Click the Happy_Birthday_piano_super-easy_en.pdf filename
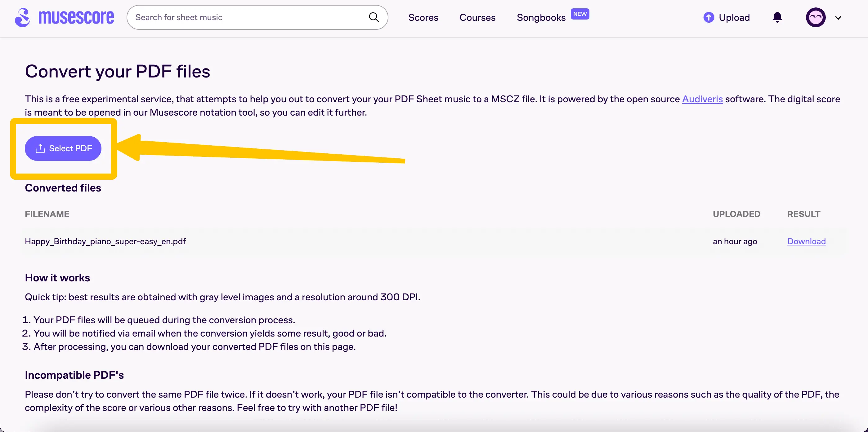Image resolution: width=868 pixels, height=432 pixels. pyautogui.click(x=105, y=241)
